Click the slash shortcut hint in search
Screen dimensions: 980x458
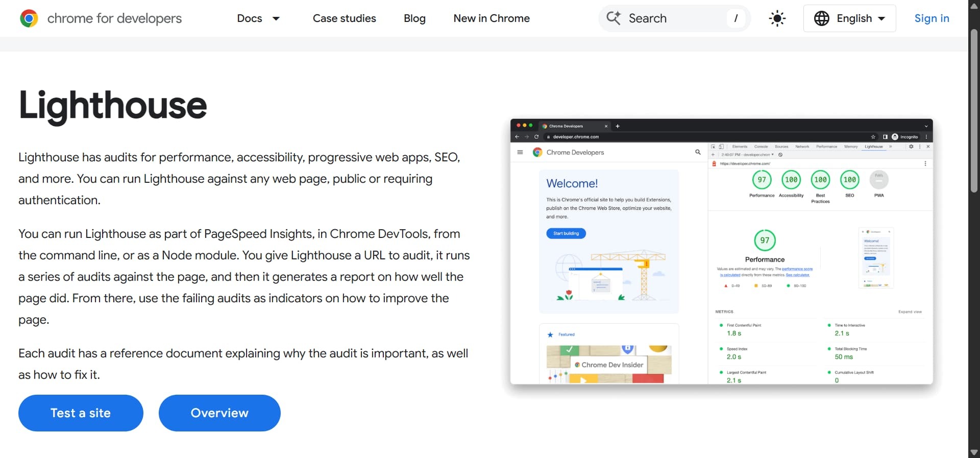point(736,18)
